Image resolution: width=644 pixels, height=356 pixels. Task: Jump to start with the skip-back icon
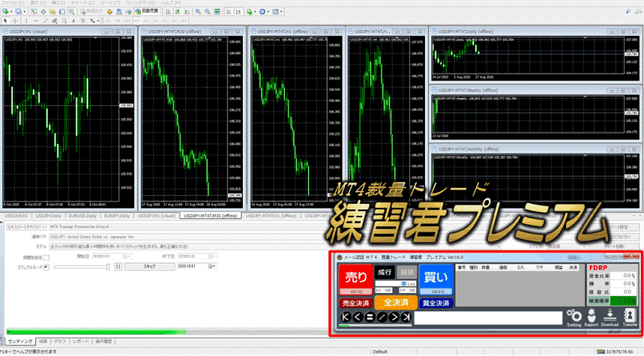(345, 318)
